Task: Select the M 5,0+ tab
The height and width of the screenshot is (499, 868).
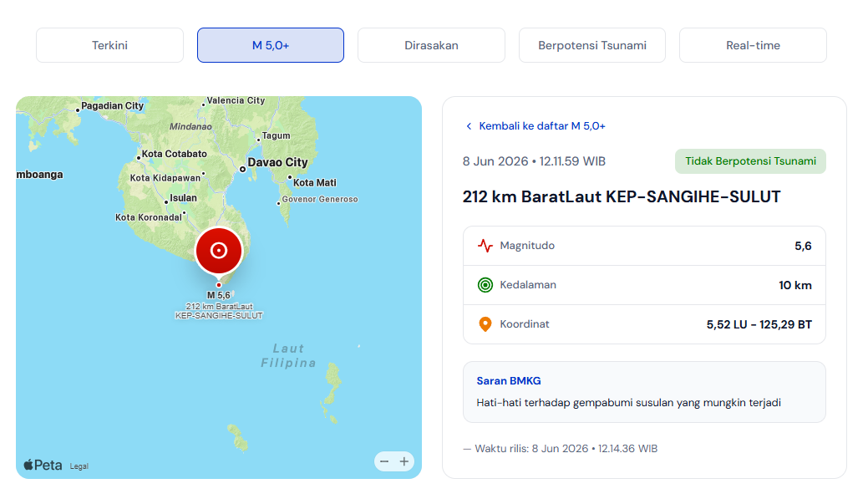Action: pyautogui.click(x=271, y=45)
